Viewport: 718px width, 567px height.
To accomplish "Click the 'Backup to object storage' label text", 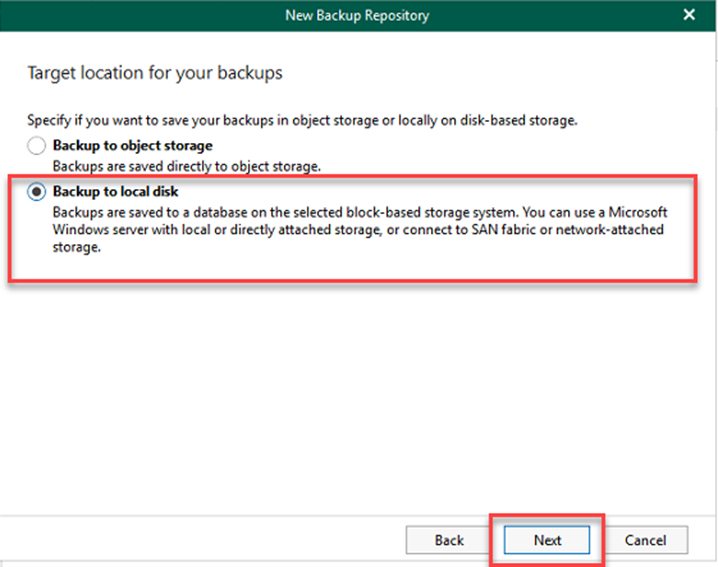I will tap(132, 146).
